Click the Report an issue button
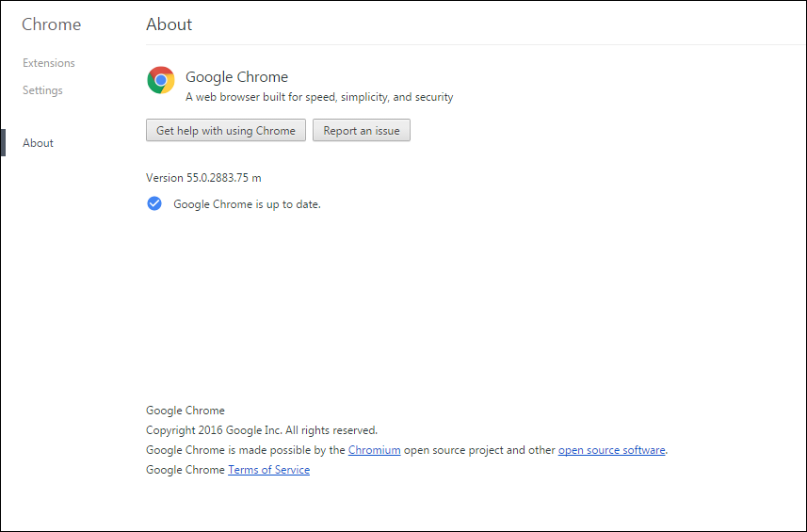Screen dimensions: 807x532 click(x=362, y=130)
